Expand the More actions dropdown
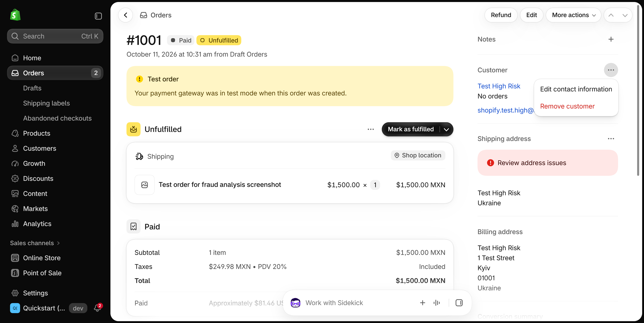This screenshot has height=323, width=644. pos(573,15)
